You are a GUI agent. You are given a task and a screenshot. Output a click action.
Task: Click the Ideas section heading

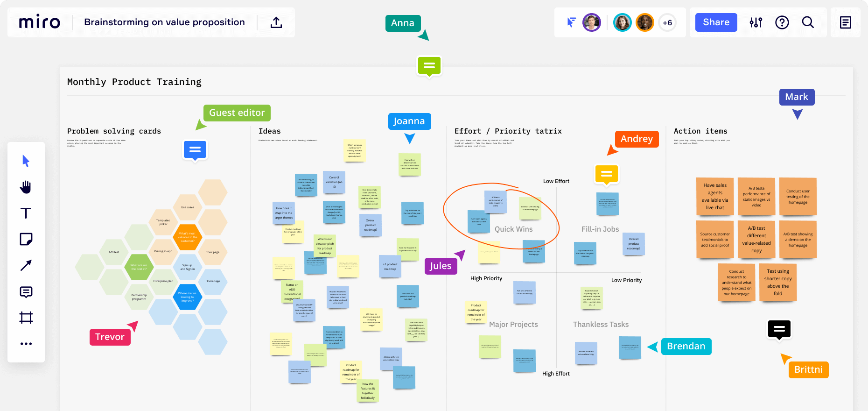click(x=270, y=131)
